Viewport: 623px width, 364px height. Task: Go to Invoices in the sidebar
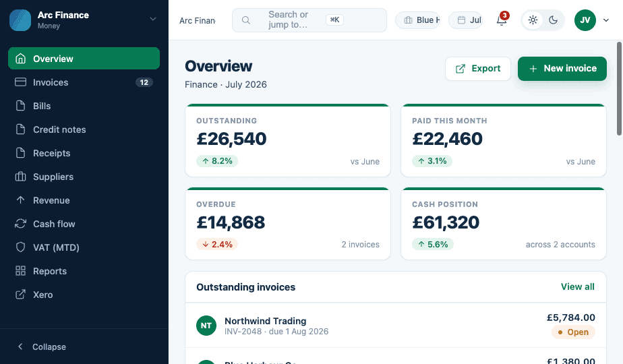(x=84, y=82)
